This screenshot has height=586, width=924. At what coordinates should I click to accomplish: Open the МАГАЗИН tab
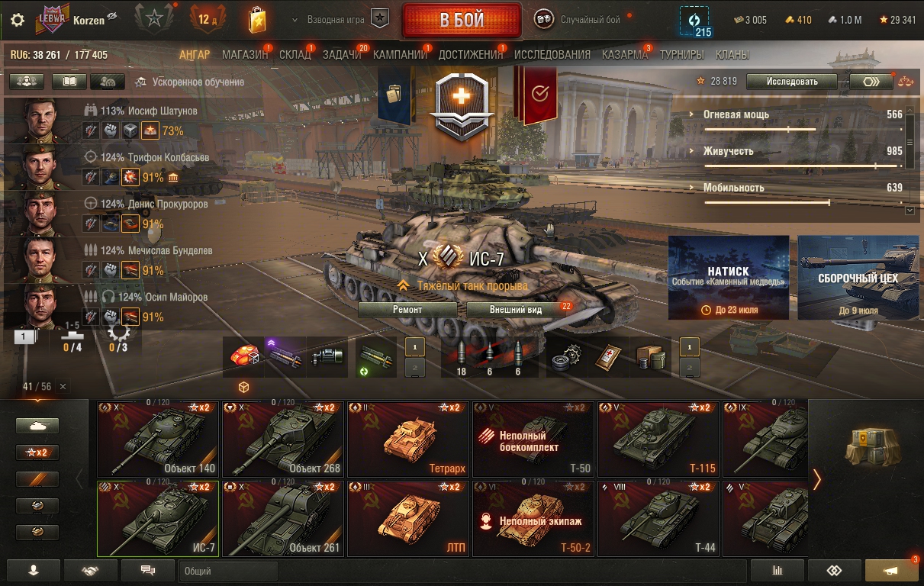[x=245, y=55]
